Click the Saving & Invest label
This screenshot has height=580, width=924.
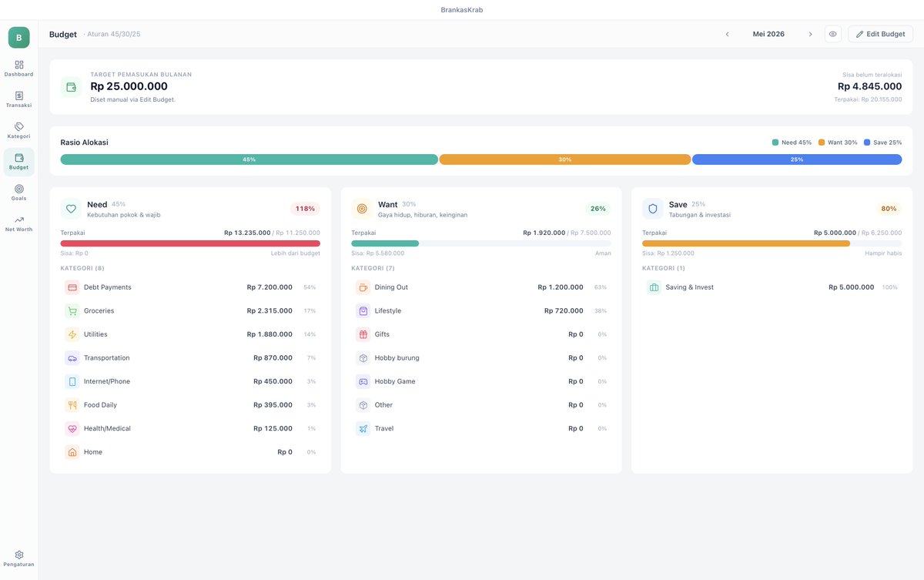point(690,287)
